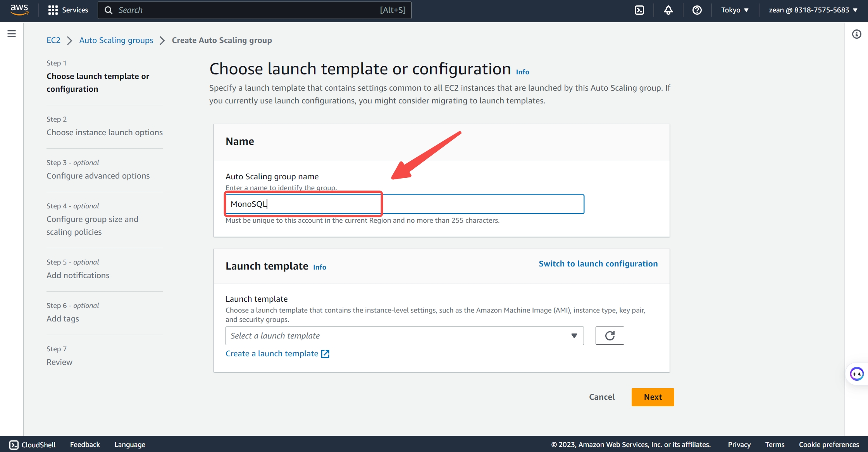The width and height of the screenshot is (868, 452).
Task: Select Step 2 Choose instance launch options
Action: tap(105, 132)
